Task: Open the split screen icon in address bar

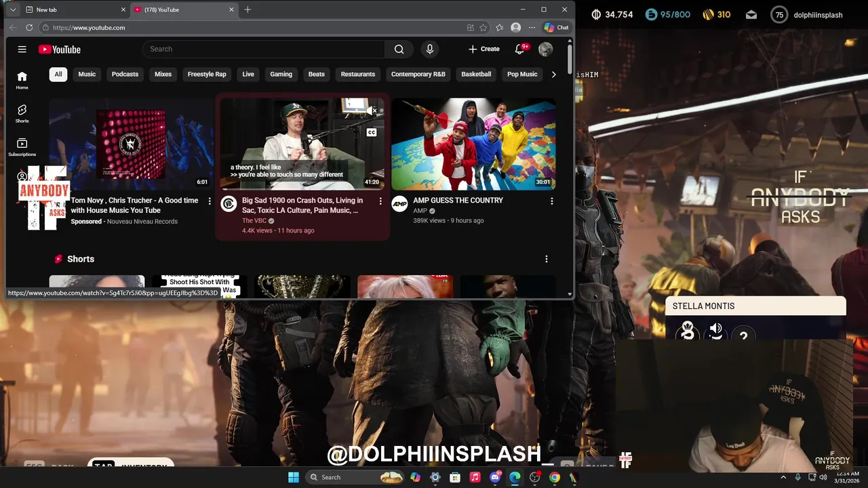Action: point(471,28)
